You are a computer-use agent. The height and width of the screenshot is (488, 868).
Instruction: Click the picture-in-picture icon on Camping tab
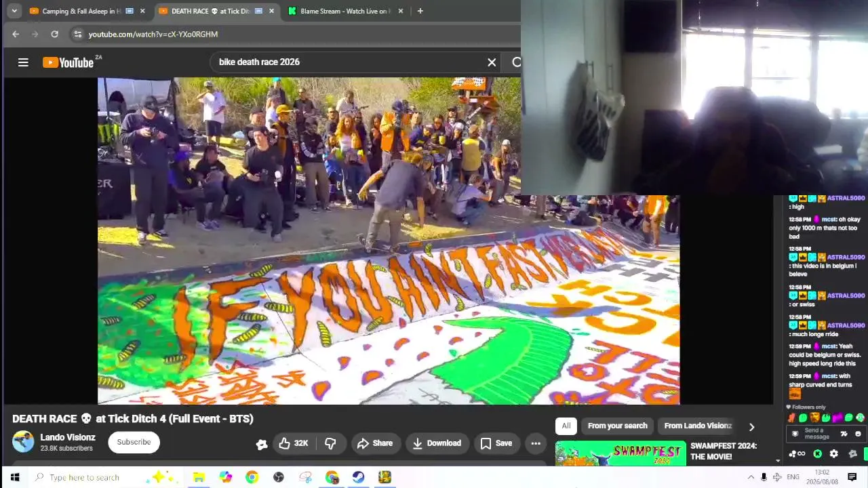130,11
